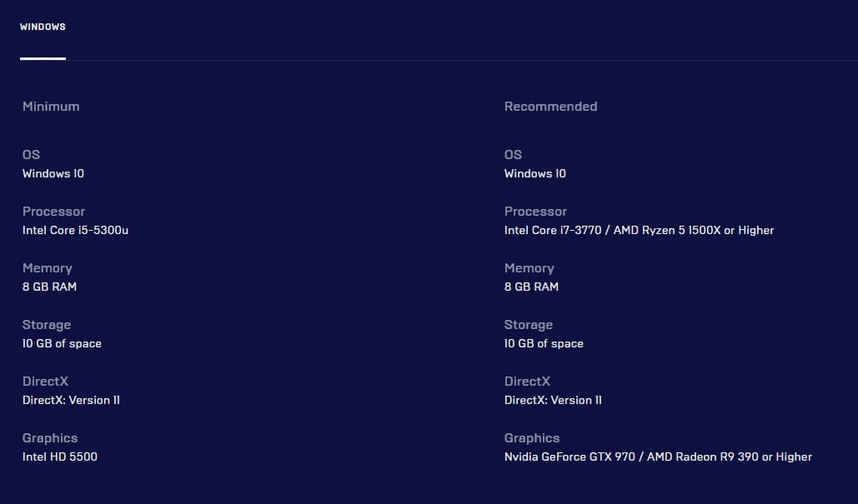Click 8 GB RAM under Minimum
The image size is (858, 504).
pos(49,287)
